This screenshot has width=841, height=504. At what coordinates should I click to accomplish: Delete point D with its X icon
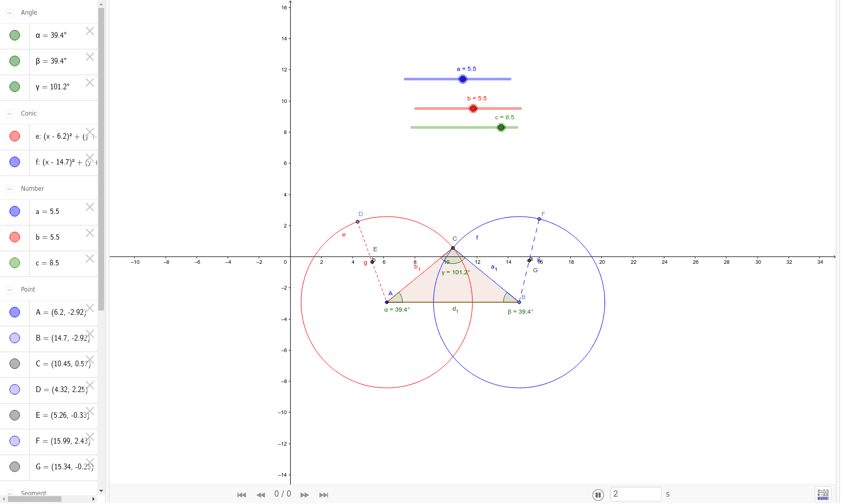point(90,385)
